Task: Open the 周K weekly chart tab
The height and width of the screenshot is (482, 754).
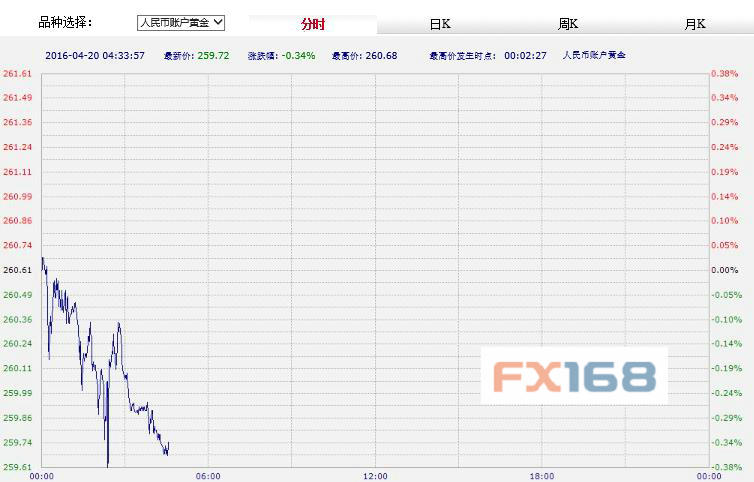Action: point(568,24)
